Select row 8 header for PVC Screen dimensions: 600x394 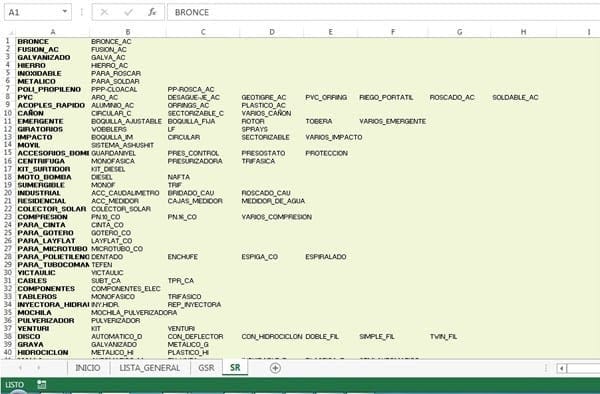8,97
